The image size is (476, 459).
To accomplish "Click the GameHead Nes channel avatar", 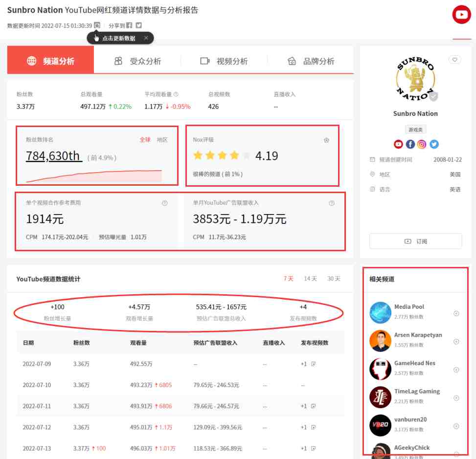I will click(x=380, y=369).
